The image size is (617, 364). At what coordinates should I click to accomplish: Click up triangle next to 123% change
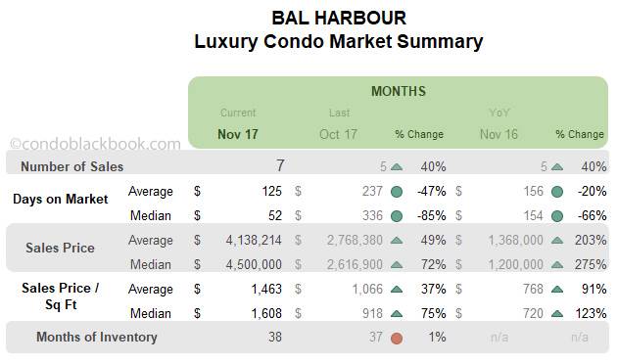[x=557, y=314]
